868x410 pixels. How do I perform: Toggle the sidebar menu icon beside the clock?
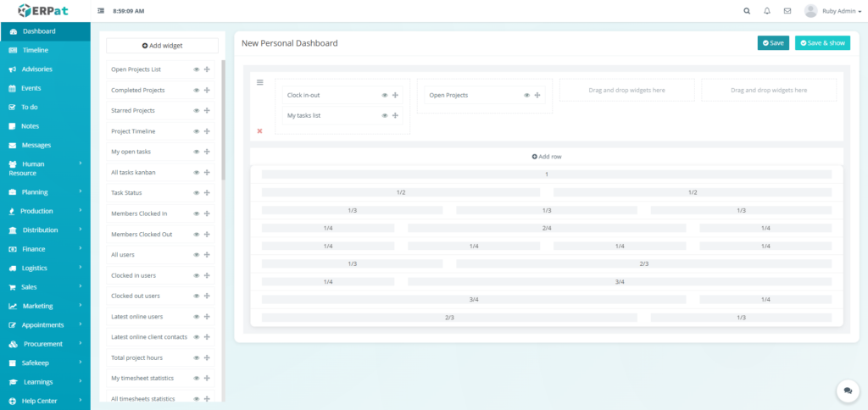pos(101,10)
